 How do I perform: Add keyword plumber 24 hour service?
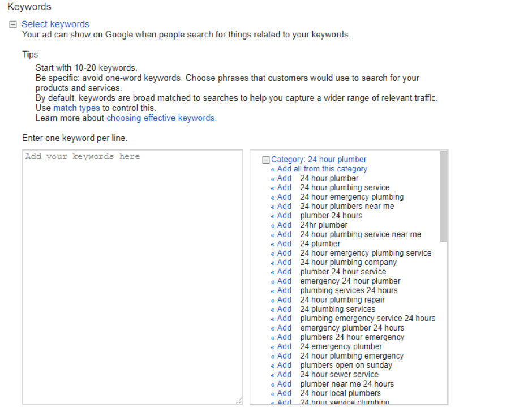click(x=281, y=272)
